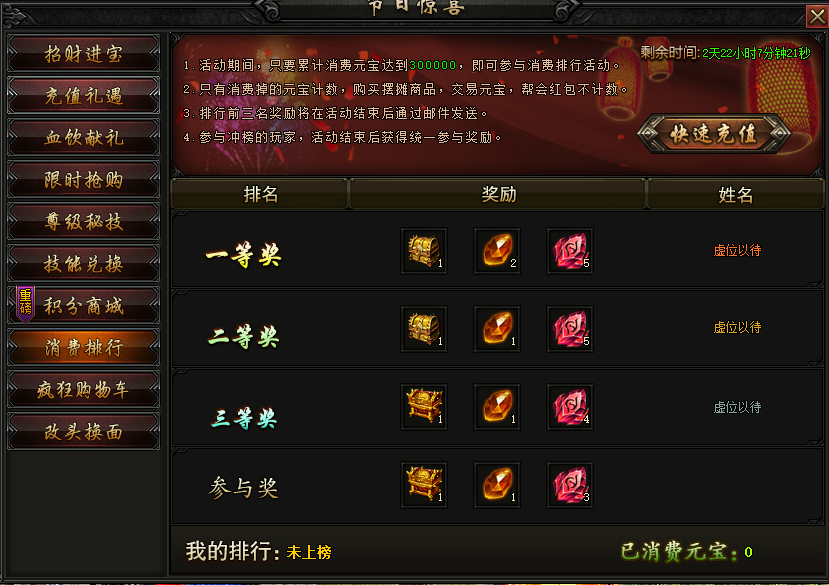Click the 参与奖 red crystal icon
The height and width of the screenshot is (585, 829).
(570, 485)
